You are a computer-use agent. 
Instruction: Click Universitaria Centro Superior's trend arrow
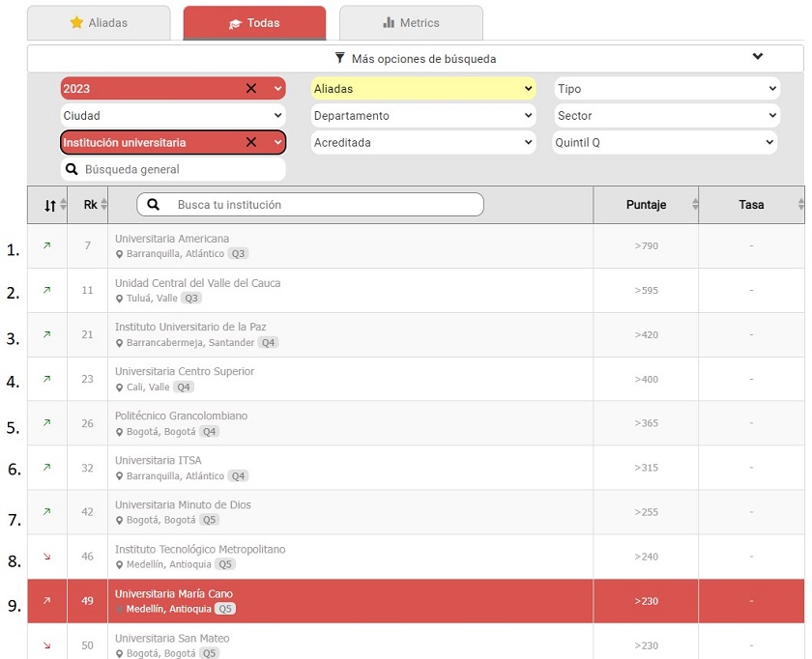47,379
